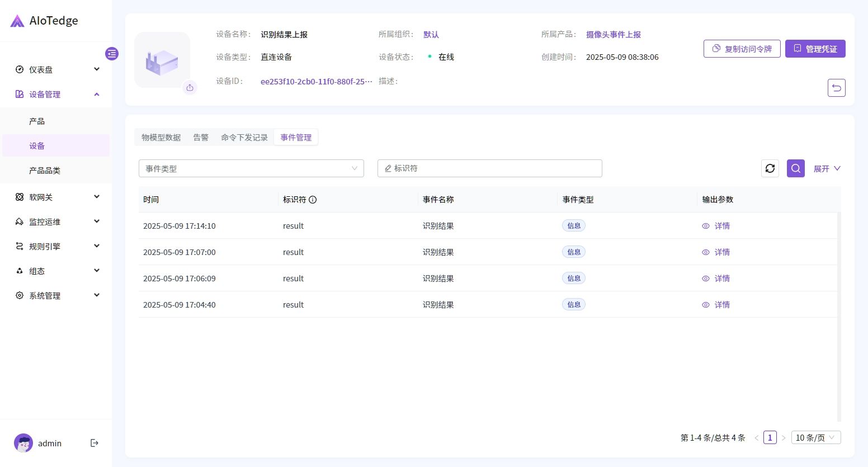Screen dimensions: 868x467
Task: Expand filters with 展开
Action: point(827,168)
